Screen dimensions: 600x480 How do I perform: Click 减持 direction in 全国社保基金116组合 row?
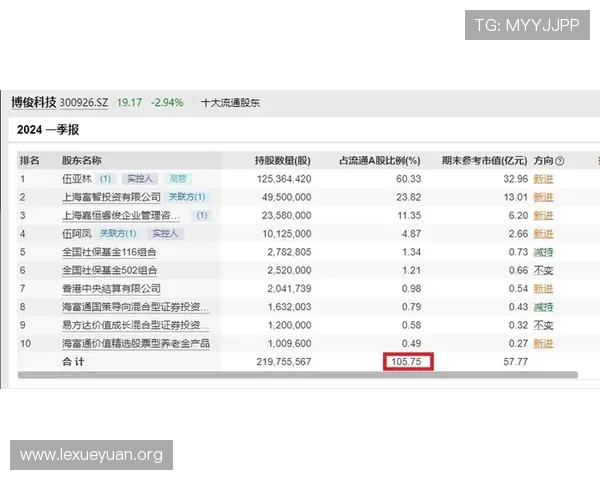pyautogui.click(x=543, y=252)
